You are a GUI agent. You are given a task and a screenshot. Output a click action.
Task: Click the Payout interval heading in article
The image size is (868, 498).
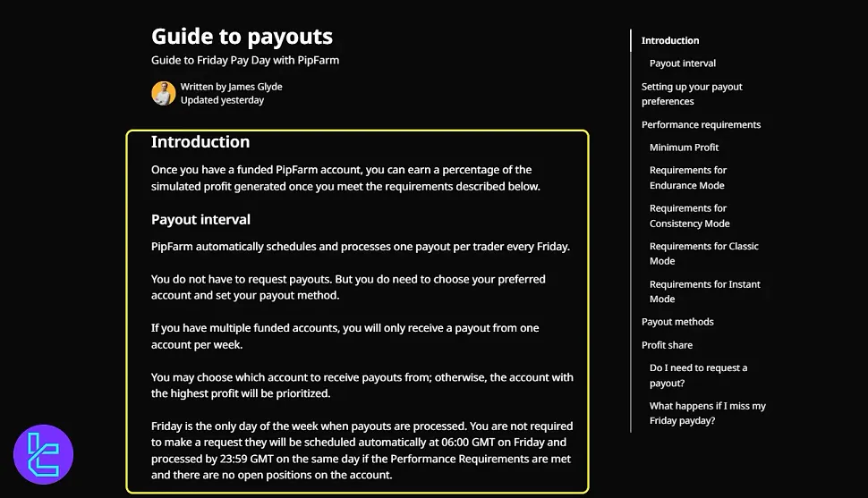coord(200,220)
